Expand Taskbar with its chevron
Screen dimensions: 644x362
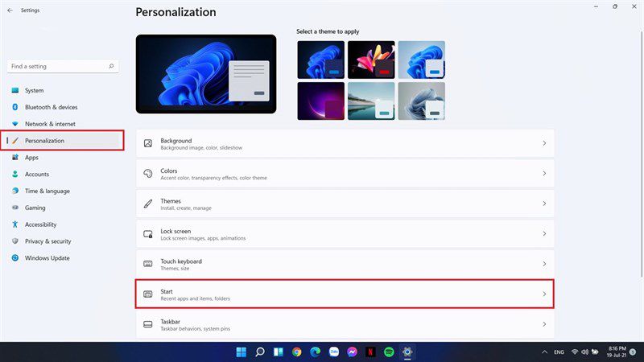[544, 324]
